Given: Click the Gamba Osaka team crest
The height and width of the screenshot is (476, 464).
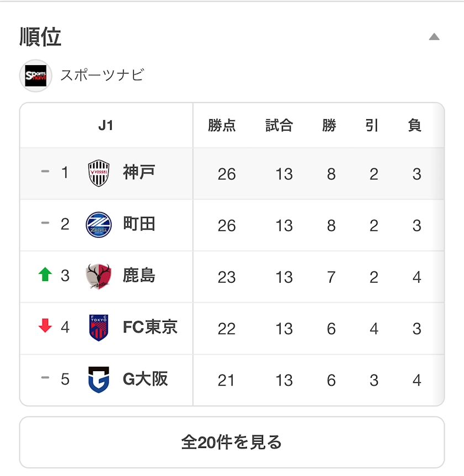Looking at the screenshot, I should pyautogui.click(x=99, y=379).
